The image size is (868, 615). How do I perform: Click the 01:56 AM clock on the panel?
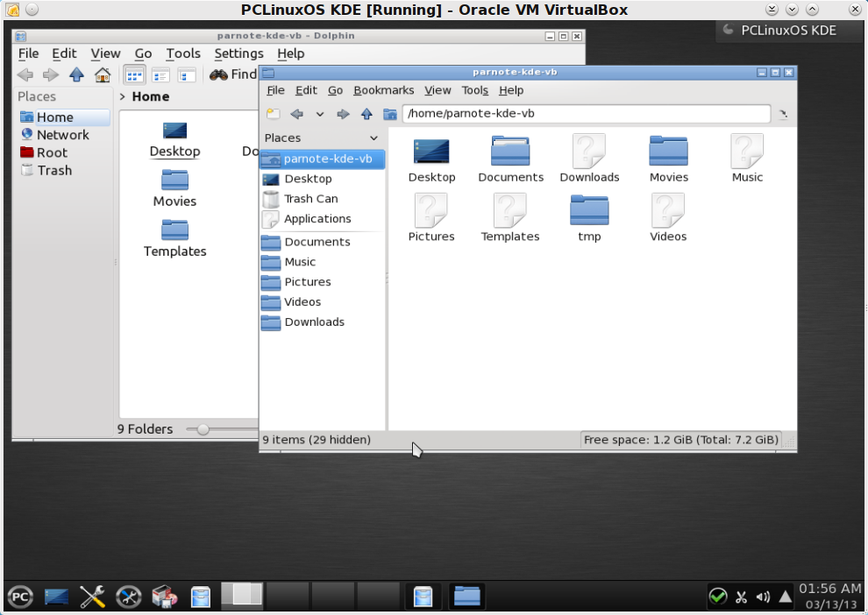click(x=829, y=589)
